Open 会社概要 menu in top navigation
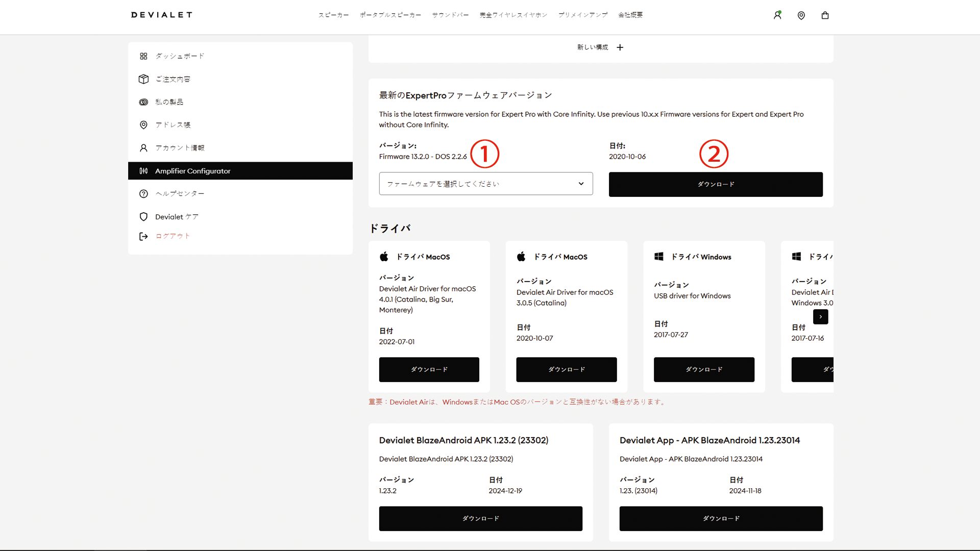Image resolution: width=980 pixels, height=551 pixels. click(630, 15)
